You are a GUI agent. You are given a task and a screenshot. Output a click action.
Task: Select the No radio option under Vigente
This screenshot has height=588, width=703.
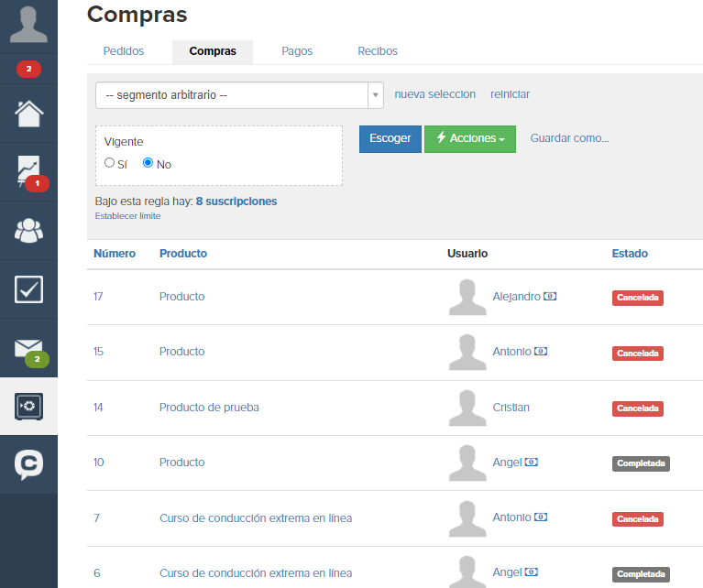point(148,163)
